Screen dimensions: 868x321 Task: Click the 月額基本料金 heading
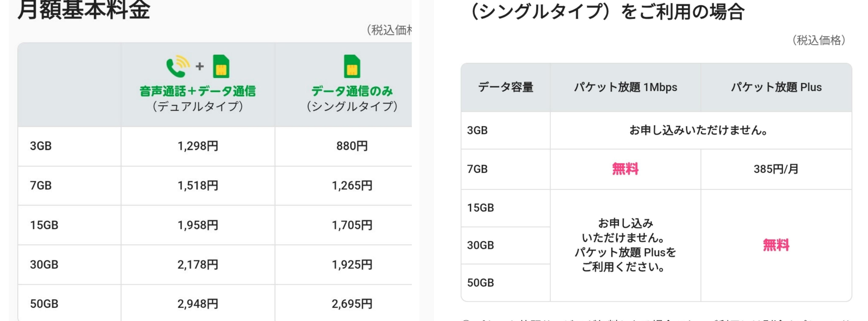click(83, 10)
